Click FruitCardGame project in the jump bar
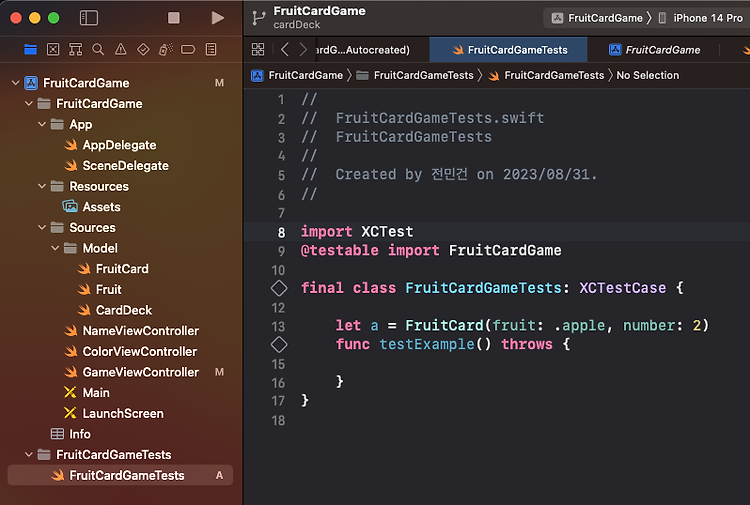Image resolution: width=750 pixels, height=505 pixels. (x=297, y=75)
